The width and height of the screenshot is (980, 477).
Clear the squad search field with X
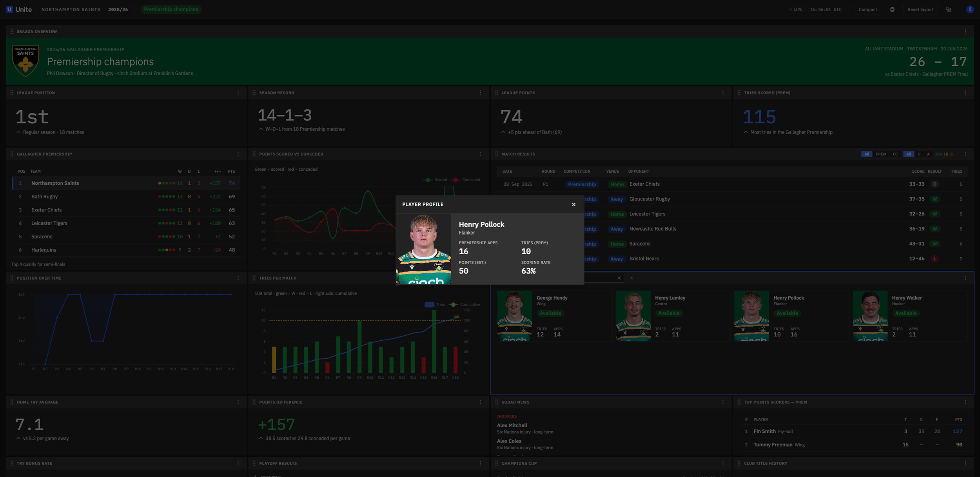[619, 278]
